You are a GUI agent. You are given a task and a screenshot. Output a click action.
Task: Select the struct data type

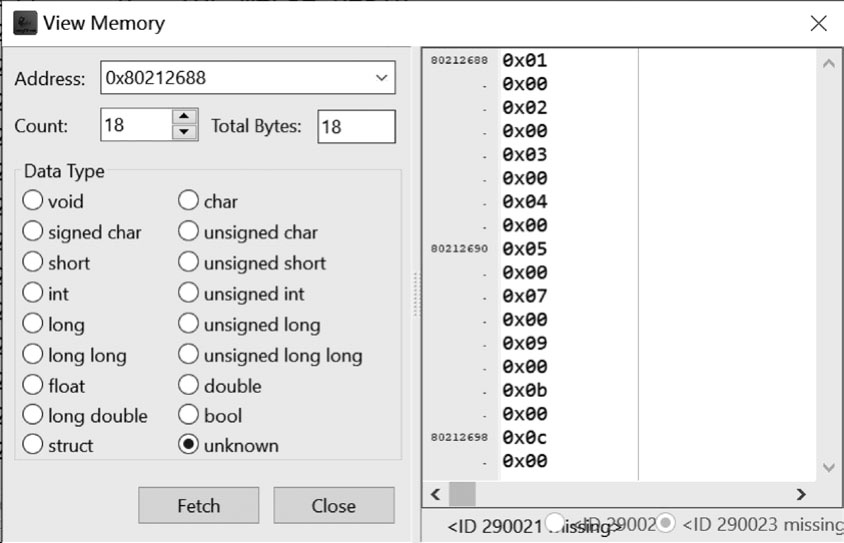coord(33,445)
